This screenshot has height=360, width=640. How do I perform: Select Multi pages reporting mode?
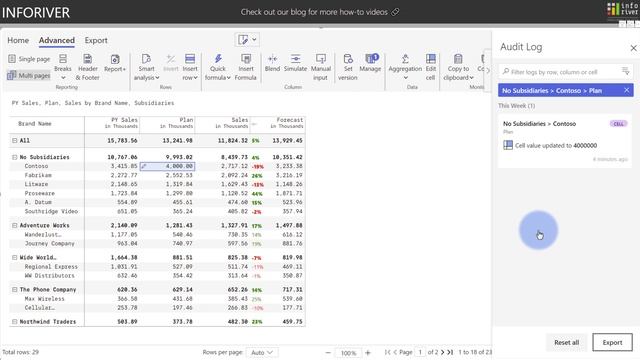(x=29, y=75)
